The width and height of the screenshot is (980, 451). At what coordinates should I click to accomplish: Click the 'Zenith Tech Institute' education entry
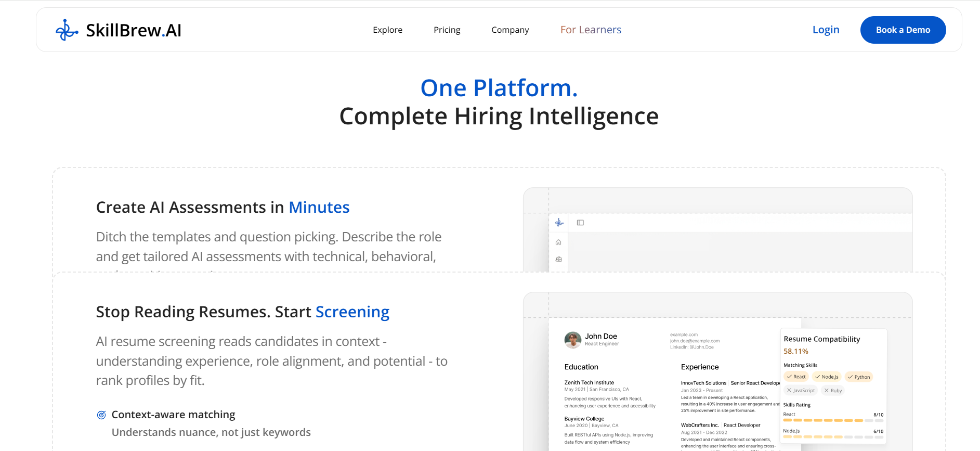click(589, 382)
